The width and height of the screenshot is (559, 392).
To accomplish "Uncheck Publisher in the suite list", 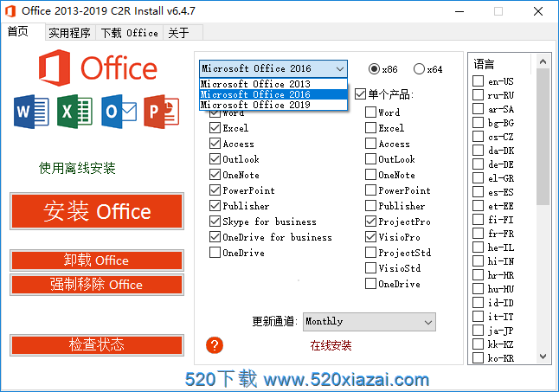I will pos(215,205).
